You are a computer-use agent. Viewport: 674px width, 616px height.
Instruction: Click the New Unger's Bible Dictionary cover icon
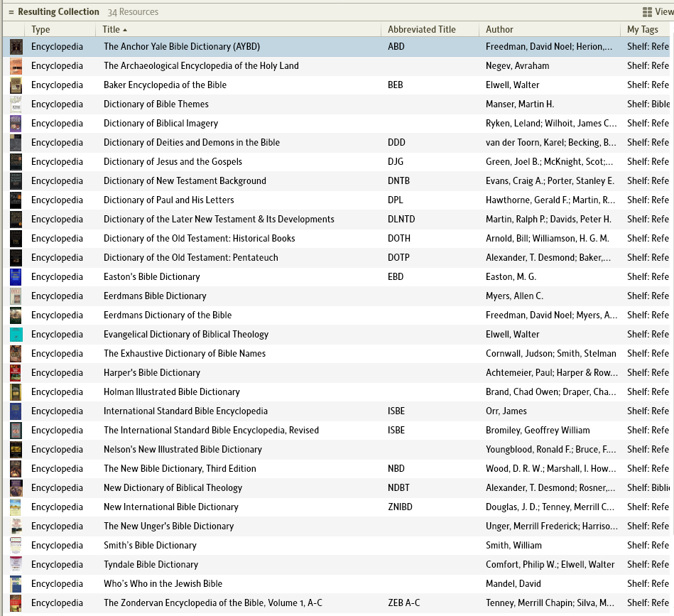pyautogui.click(x=16, y=526)
